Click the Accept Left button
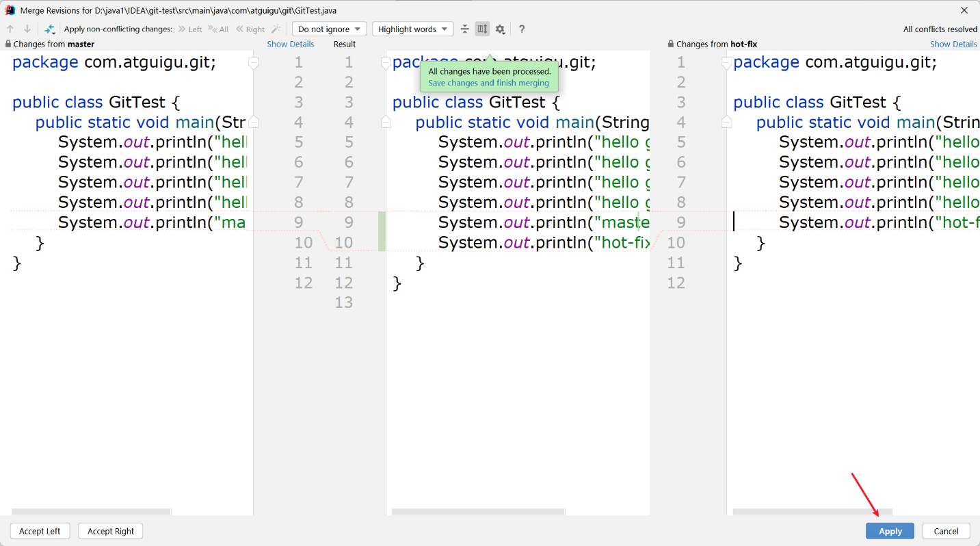 coord(40,531)
